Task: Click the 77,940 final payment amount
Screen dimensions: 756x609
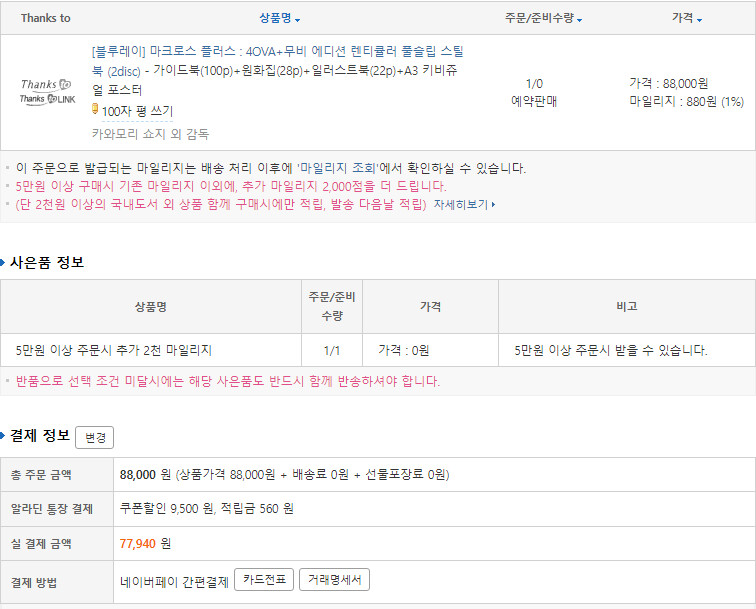Action: pos(138,543)
